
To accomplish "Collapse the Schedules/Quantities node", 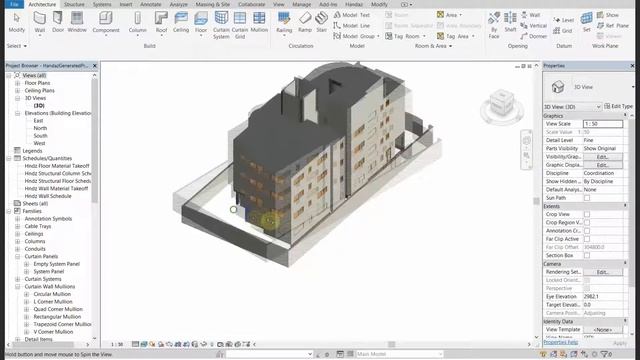I will (9, 158).
